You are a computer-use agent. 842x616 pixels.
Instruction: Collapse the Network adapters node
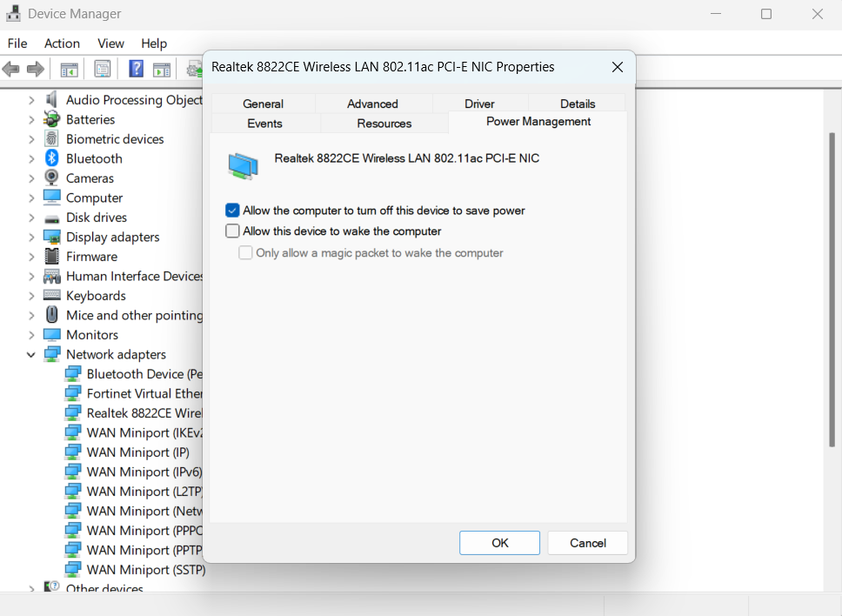pyautogui.click(x=31, y=354)
